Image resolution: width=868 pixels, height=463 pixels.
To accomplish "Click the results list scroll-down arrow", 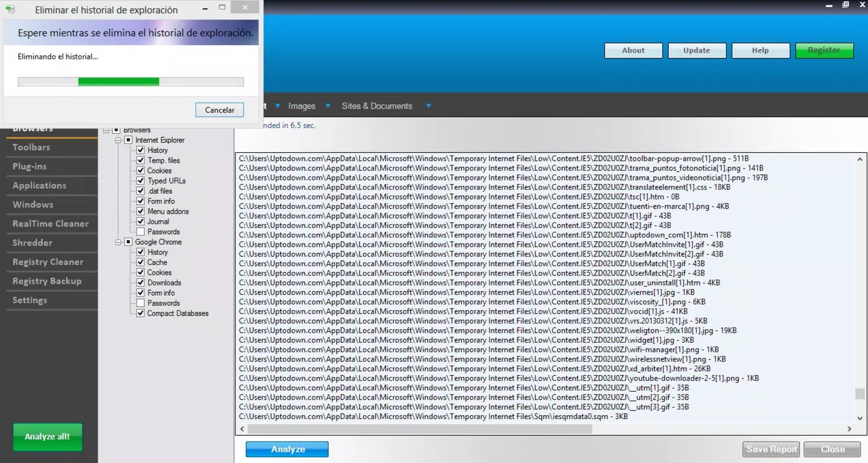I will pos(860,418).
